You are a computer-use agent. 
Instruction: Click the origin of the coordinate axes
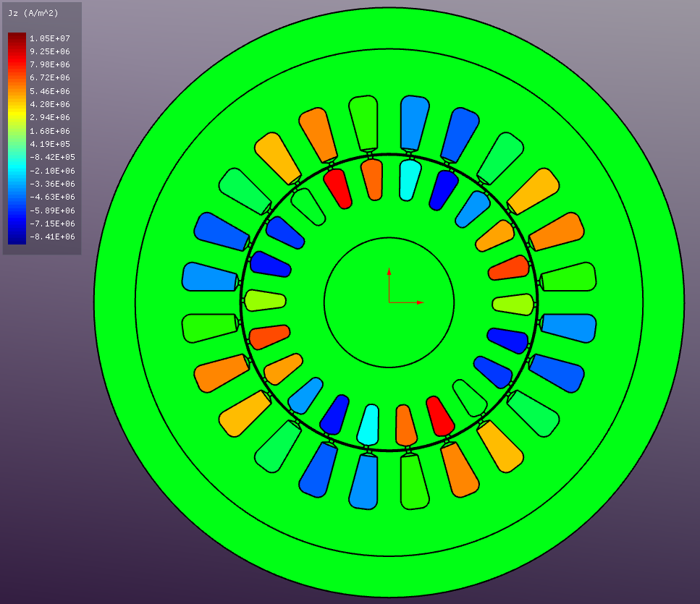389,302
